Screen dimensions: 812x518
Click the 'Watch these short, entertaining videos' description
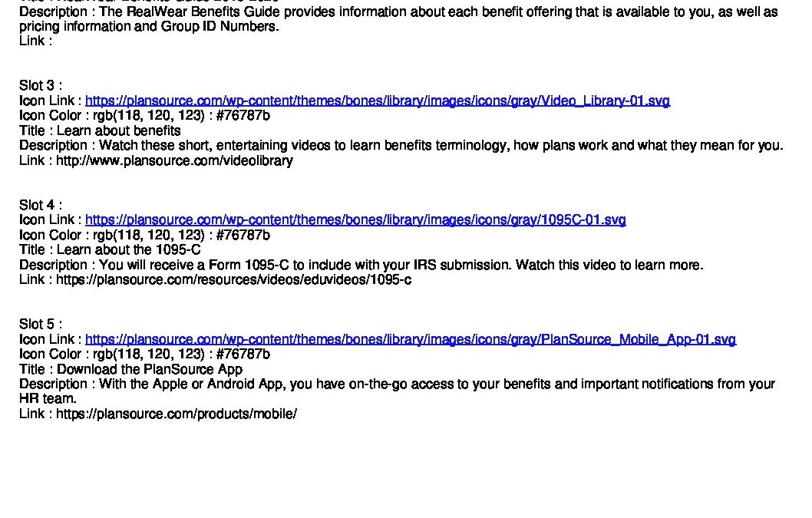point(401,146)
